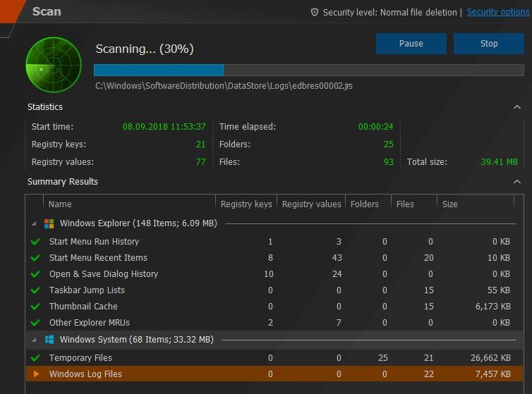Screen dimensions: 532x394
Task: Click the Scanning... (30%) status text
Action: tap(145, 49)
